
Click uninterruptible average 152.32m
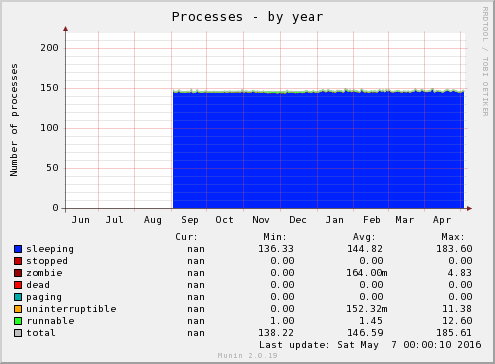[x=367, y=309]
